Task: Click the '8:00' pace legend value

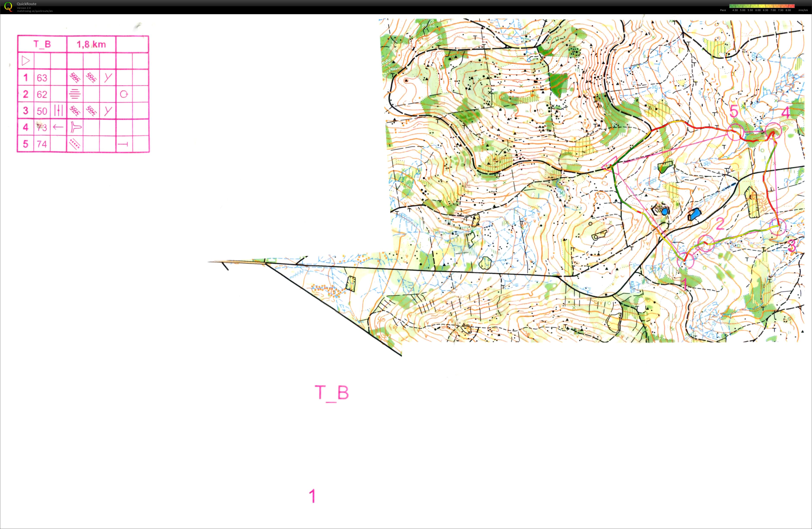Action: pos(788,10)
